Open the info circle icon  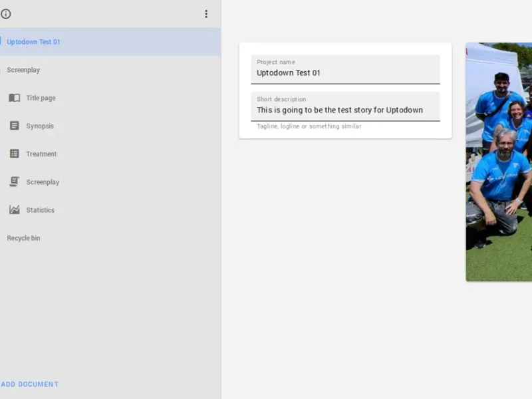click(6, 14)
